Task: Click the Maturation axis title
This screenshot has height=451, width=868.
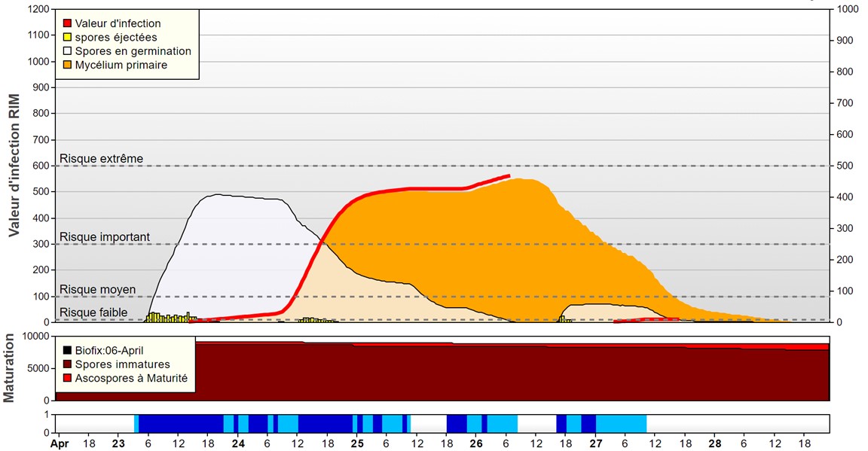Action: tap(9, 368)
